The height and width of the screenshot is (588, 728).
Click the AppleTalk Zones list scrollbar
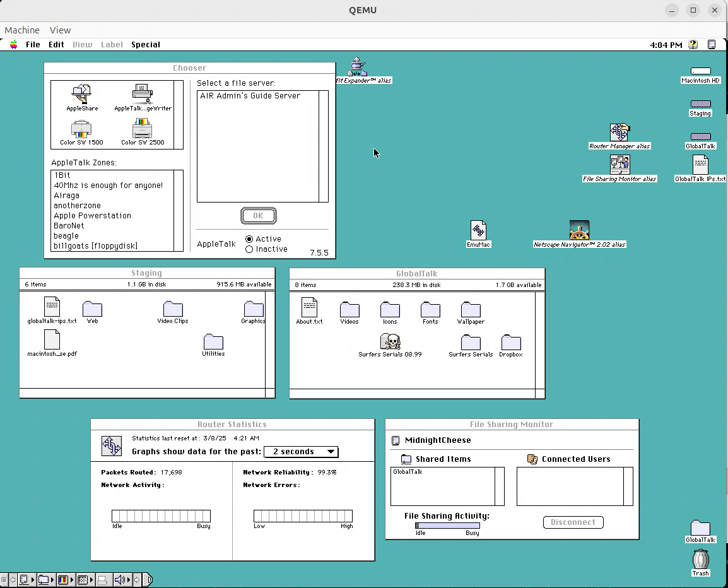click(x=179, y=211)
